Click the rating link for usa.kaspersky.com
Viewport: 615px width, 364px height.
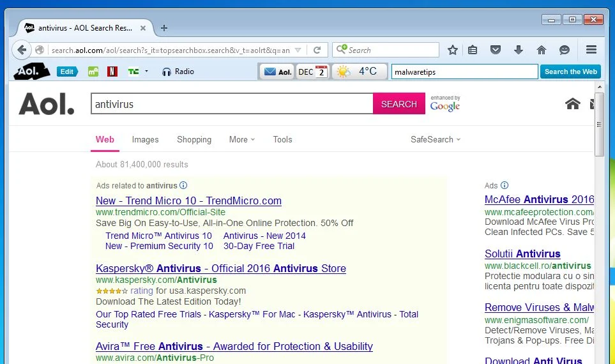coord(142,291)
